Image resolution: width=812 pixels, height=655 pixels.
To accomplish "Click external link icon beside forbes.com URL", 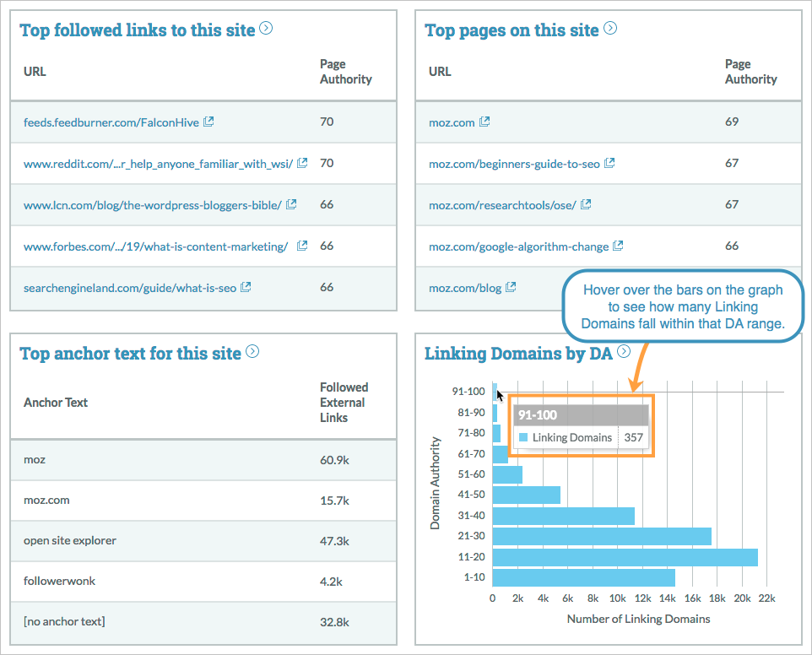I will pyautogui.click(x=302, y=246).
